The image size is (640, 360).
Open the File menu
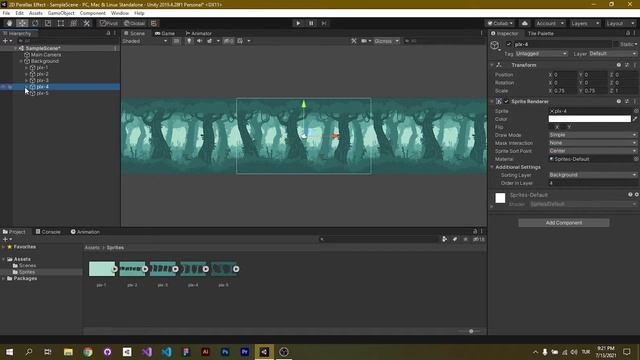[x=6, y=13]
